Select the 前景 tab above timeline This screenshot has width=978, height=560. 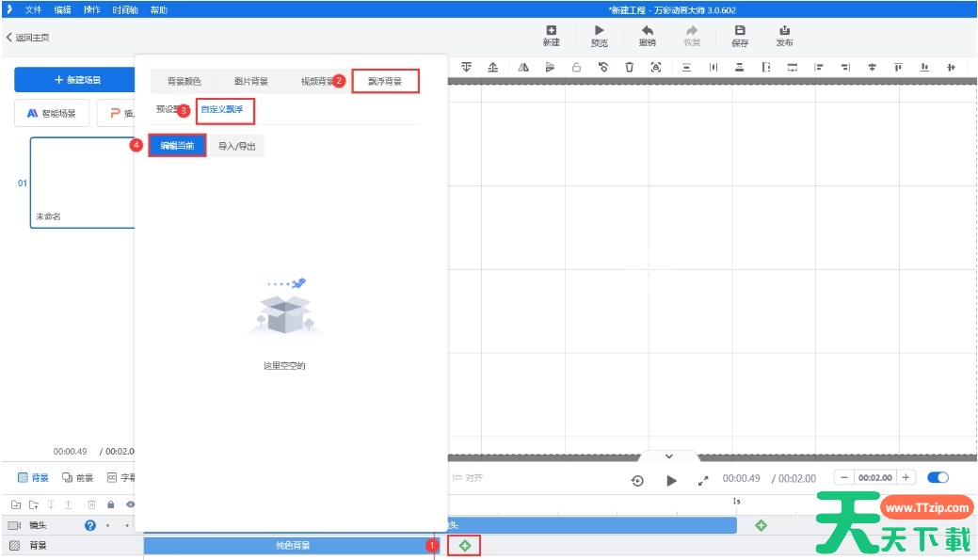[x=77, y=478]
